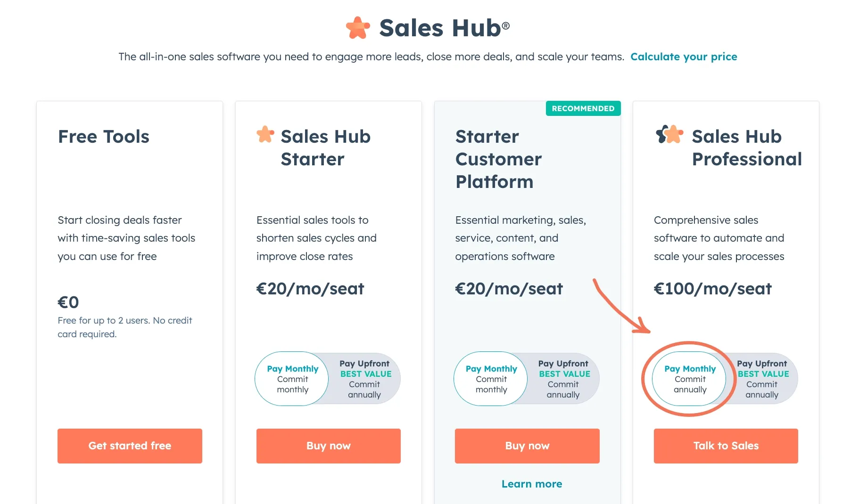Screen dimensions: 859x504
Task: Select Pay Monthly for Sales Hub Starter
Action: click(x=292, y=379)
